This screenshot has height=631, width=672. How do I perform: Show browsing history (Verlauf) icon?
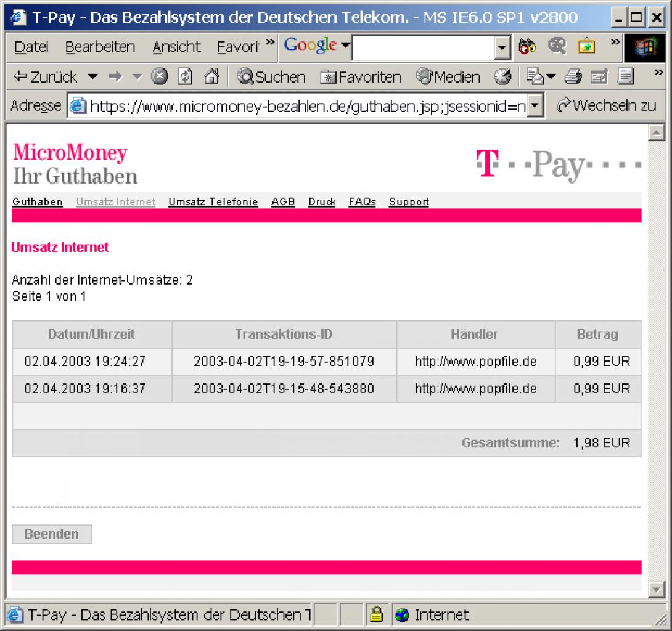tap(502, 76)
